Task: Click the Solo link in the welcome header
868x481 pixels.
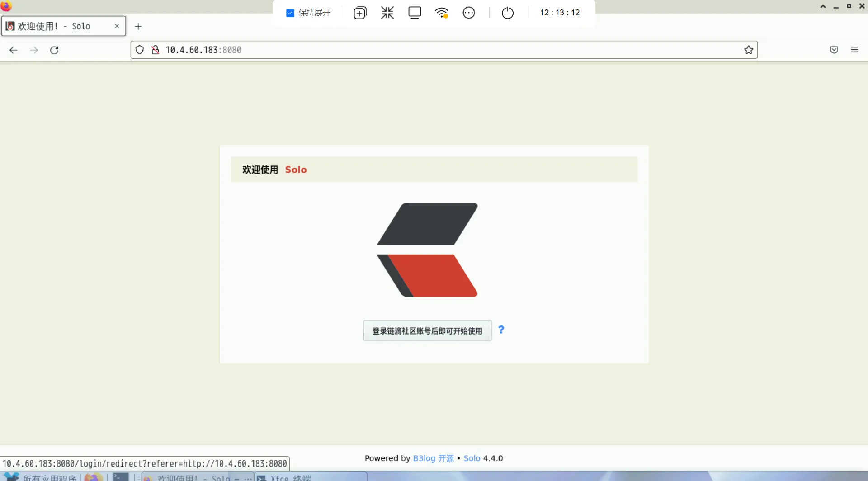Action: pos(296,170)
